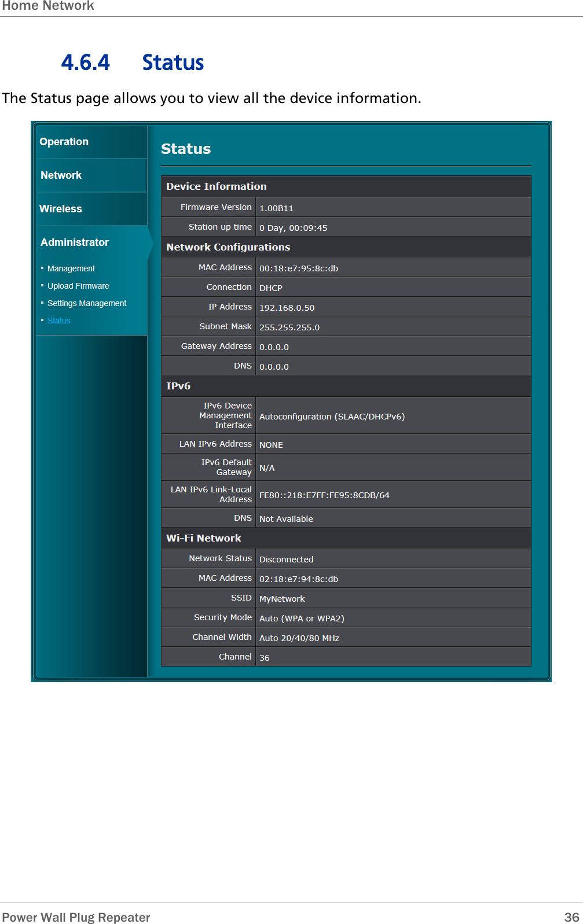
Task: Click the Firmware Version label
Action: coord(216,207)
